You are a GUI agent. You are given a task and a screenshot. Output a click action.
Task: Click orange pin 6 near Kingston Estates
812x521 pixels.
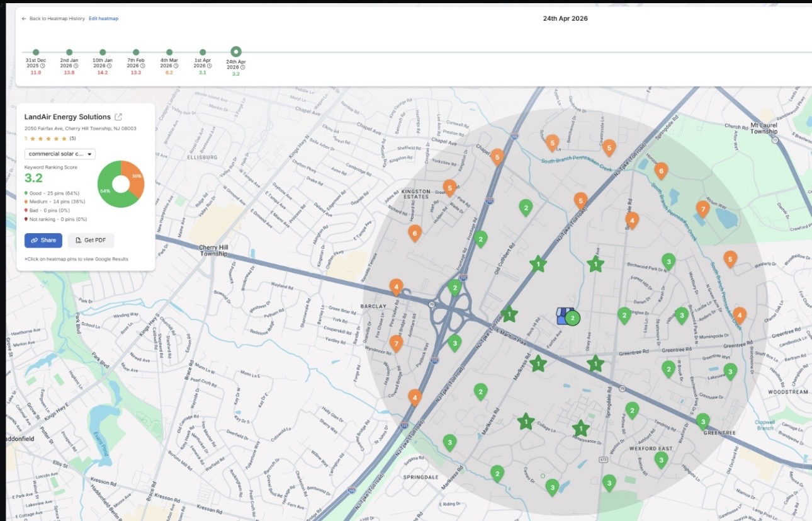pyautogui.click(x=414, y=233)
